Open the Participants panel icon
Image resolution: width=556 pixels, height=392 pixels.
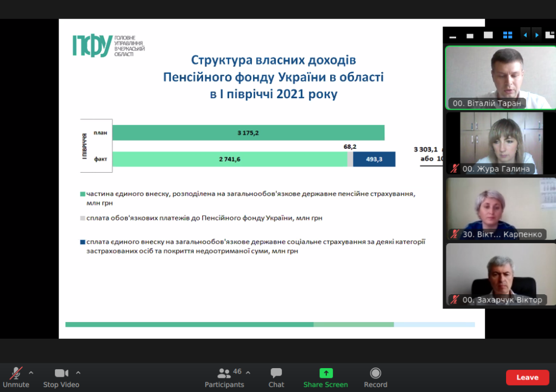pyautogui.click(x=223, y=373)
